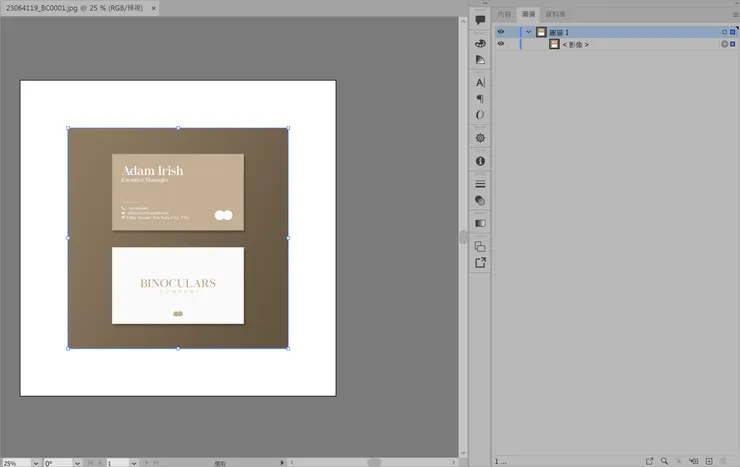Open the rotation angle dropdown at 0°
Image resolution: width=740 pixels, height=467 pixels.
pyautogui.click(x=77, y=462)
